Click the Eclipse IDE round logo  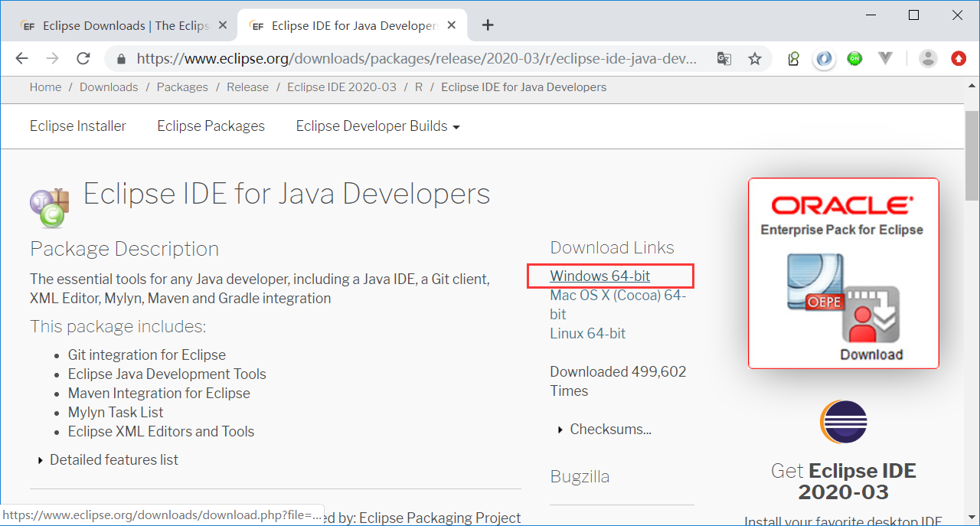click(843, 423)
